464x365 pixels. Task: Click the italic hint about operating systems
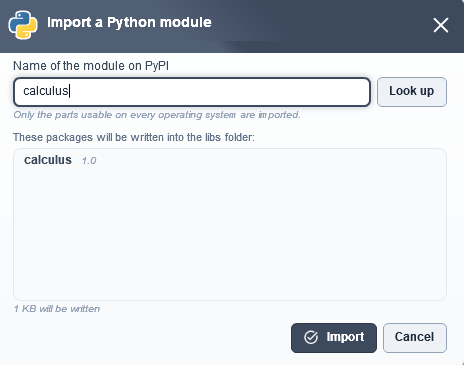coord(157,115)
